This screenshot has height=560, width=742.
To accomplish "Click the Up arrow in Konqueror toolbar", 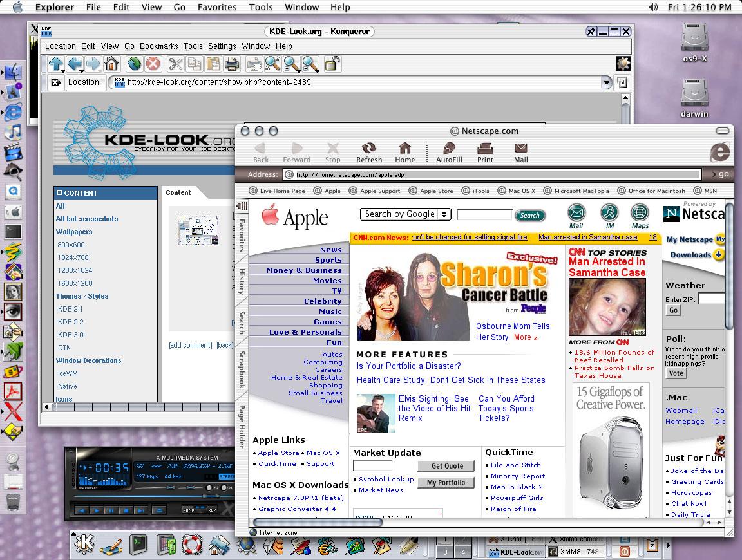I will coord(55,63).
